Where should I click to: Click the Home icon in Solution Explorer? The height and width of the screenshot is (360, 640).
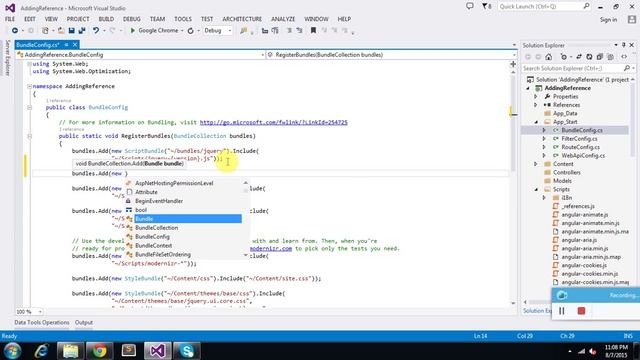pyautogui.click(x=549, y=57)
